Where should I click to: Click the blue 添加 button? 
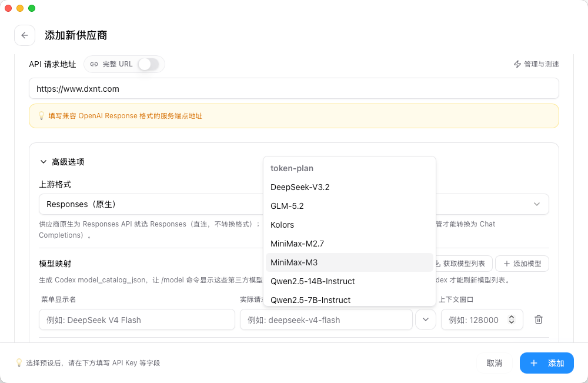(546, 363)
